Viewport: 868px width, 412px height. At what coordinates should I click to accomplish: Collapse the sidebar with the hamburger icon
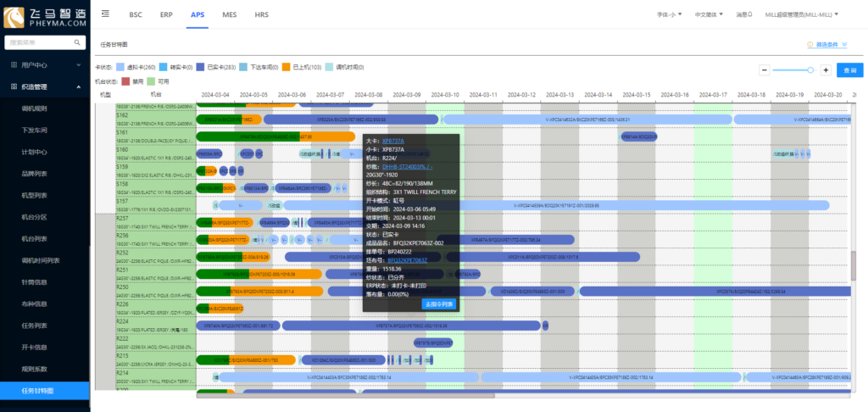point(104,14)
